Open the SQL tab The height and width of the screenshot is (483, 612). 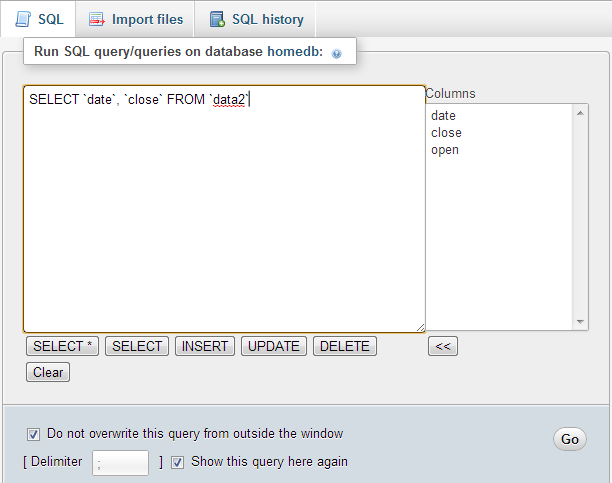(x=38, y=19)
